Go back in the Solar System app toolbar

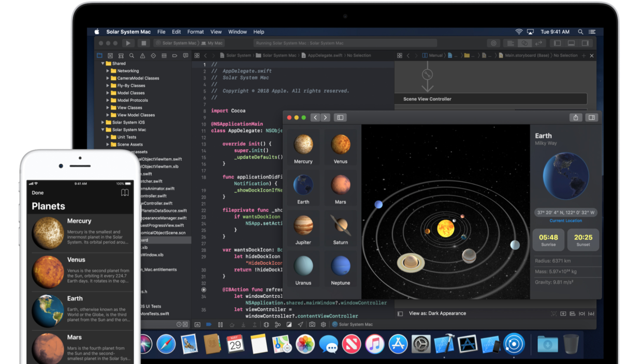[x=315, y=117]
